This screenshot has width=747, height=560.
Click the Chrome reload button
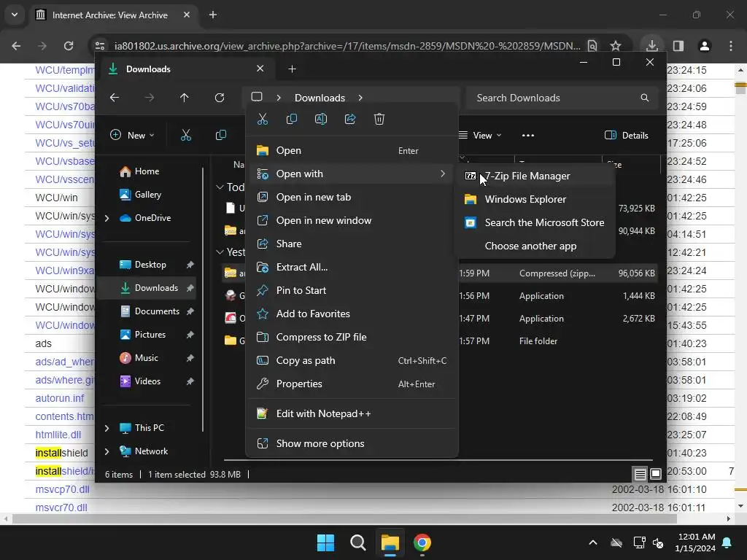tap(69, 46)
